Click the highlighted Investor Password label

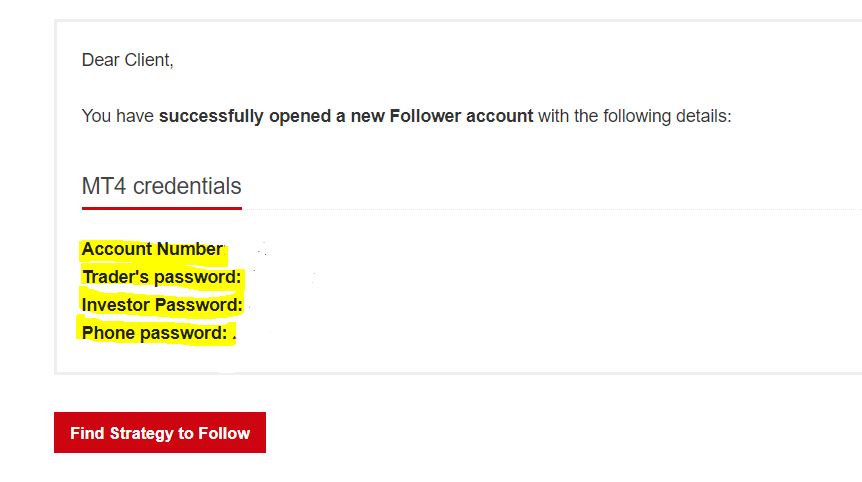click(x=162, y=305)
